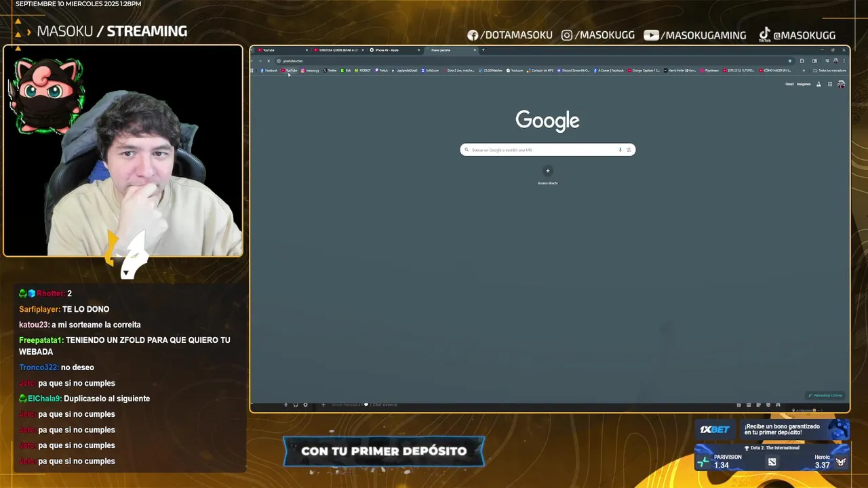Open the Twitter bookmark
This screenshot has height=488, width=868.
[x=330, y=70]
